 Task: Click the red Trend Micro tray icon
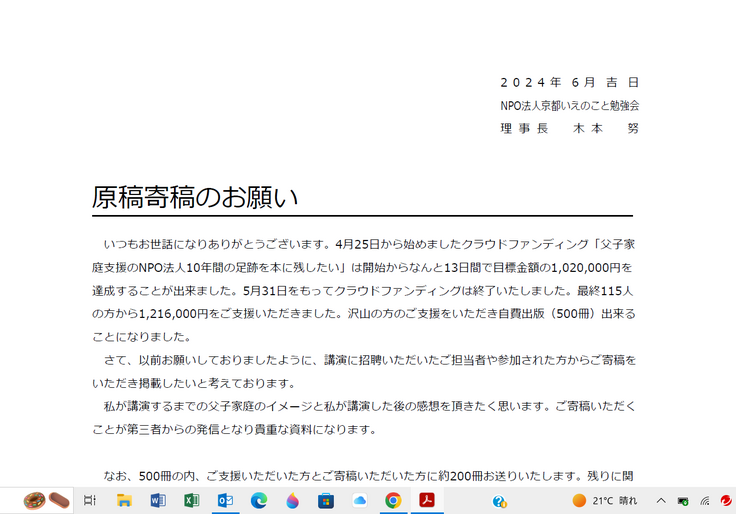[726, 500]
